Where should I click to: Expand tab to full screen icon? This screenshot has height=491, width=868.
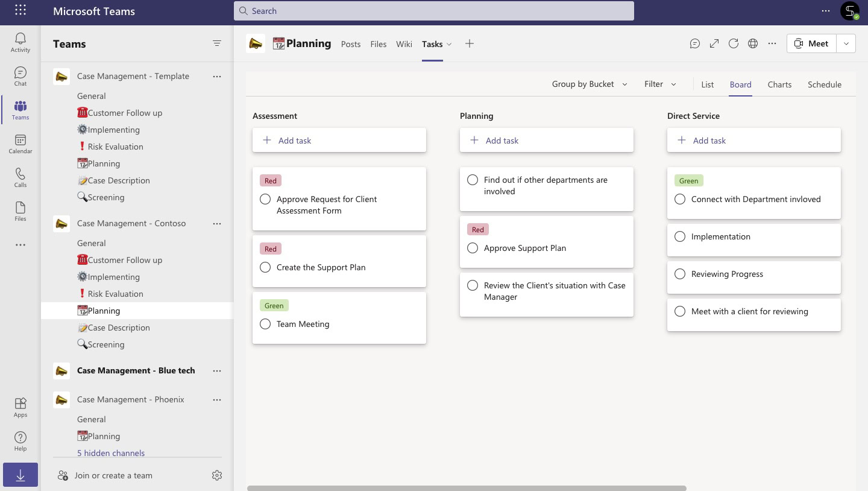pos(714,43)
